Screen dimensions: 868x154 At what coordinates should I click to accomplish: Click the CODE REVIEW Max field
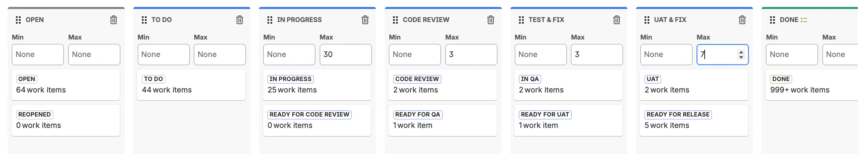[x=471, y=55]
